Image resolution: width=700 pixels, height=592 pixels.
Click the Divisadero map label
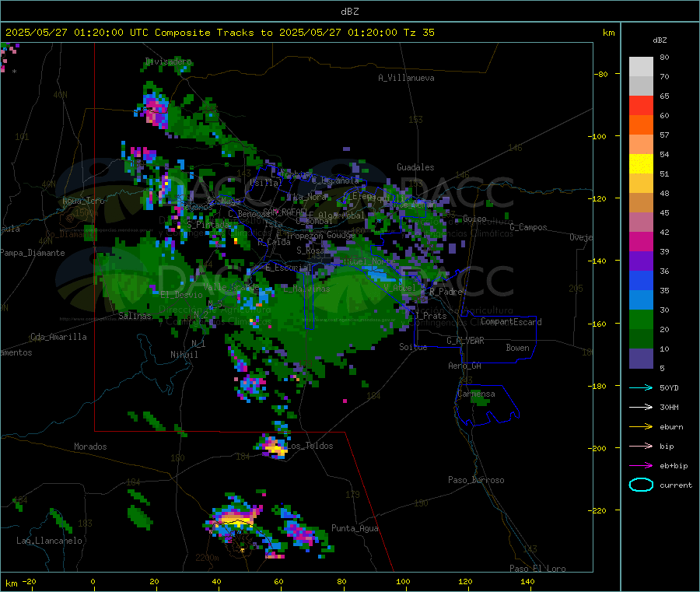[x=168, y=61]
